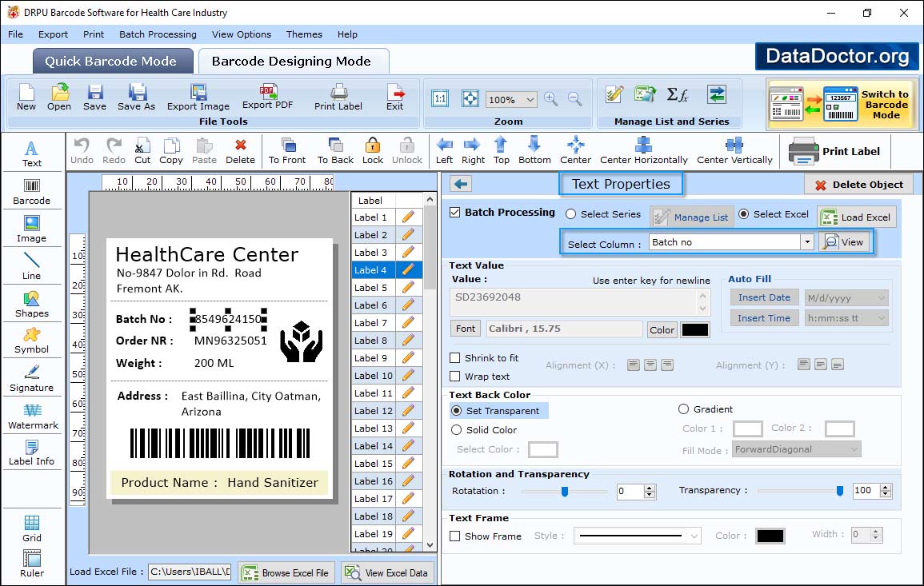Export label to PDF
924x586 pixels.
pos(267,98)
